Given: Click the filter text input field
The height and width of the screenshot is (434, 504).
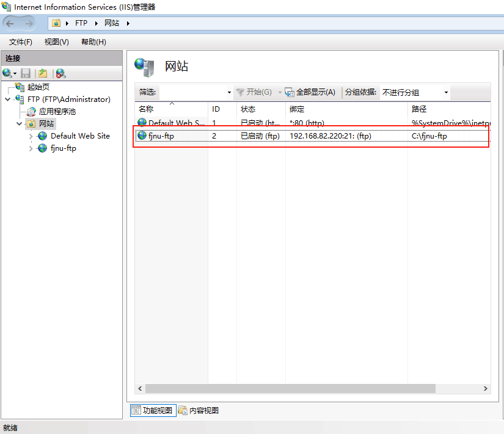Looking at the screenshot, I should (192, 93).
